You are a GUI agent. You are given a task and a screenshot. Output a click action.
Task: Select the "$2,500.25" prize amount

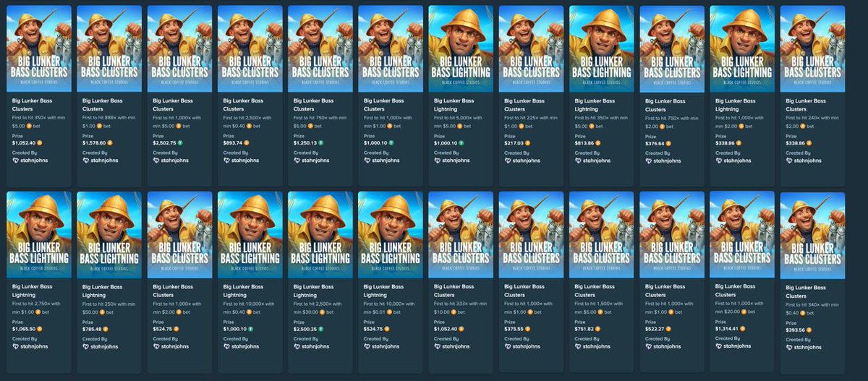pyautogui.click(x=305, y=329)
